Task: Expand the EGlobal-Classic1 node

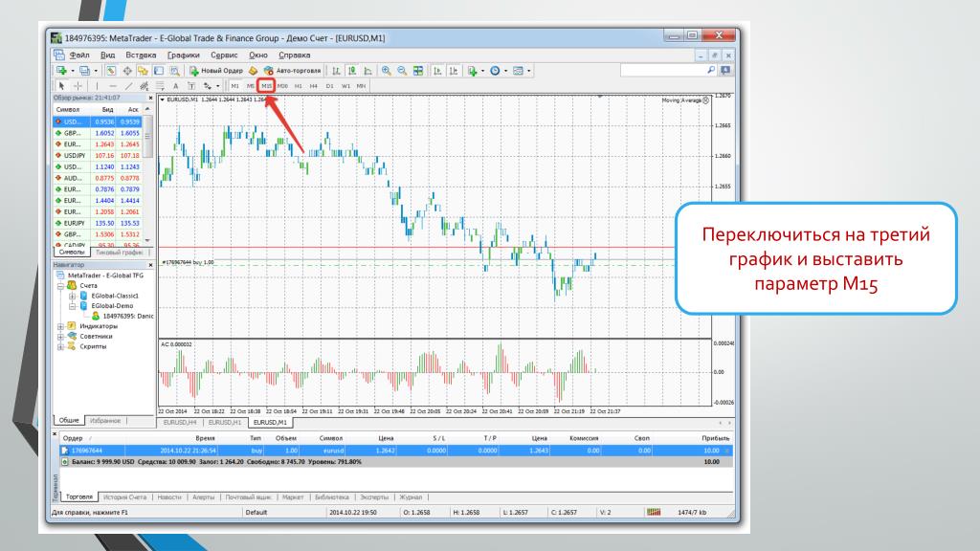Action: click(x=72, y=296)
